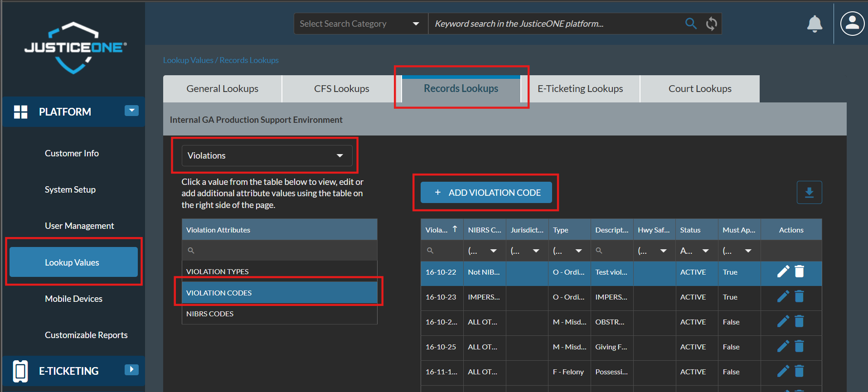Open Mobile Devices in the sidebar
868x392 pixels.
point(73,299)
